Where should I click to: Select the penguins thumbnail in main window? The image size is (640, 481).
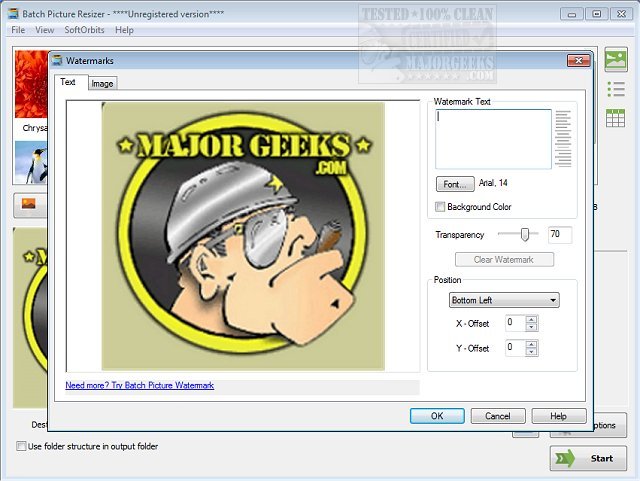(x=31, y=163)
